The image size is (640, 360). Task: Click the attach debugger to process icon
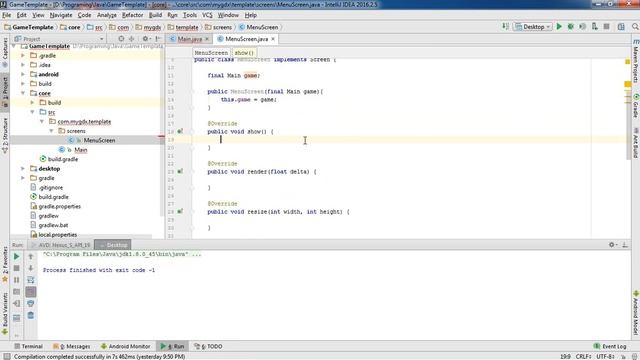[x=595, y=27]
